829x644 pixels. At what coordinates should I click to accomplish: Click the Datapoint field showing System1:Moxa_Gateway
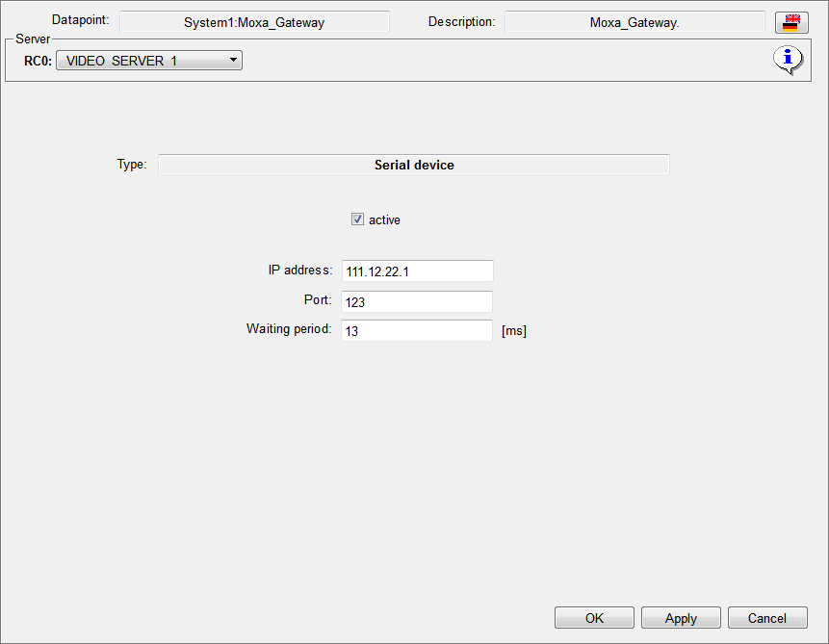[x=254, y=22]
